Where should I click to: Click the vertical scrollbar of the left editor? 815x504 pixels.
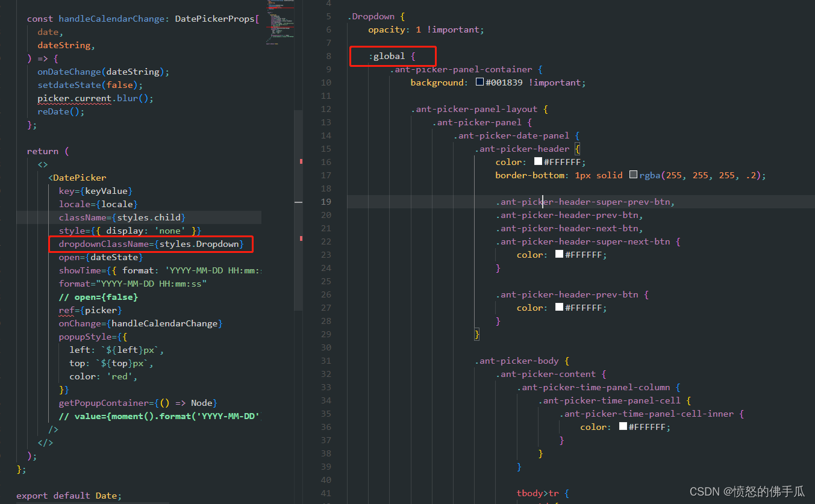click(x=298, y=210)
